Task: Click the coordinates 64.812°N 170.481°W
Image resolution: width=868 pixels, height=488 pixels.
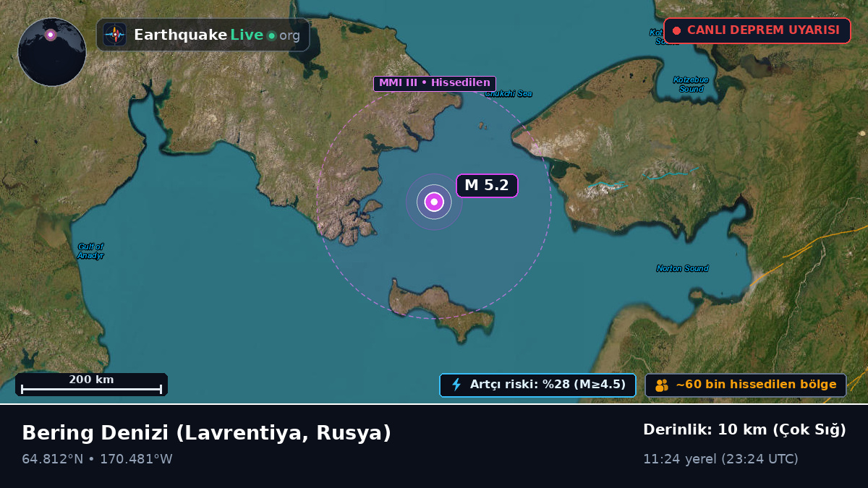Action: 97,459
